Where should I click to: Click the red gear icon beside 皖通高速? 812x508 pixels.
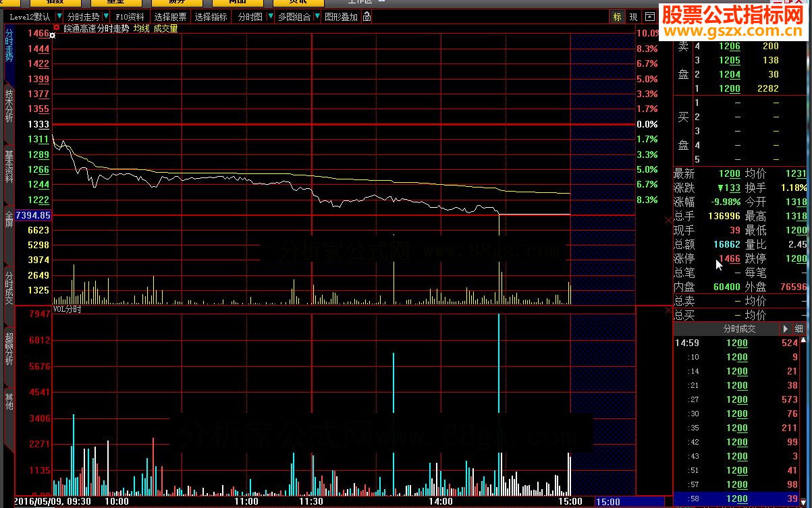pos(57,28)
